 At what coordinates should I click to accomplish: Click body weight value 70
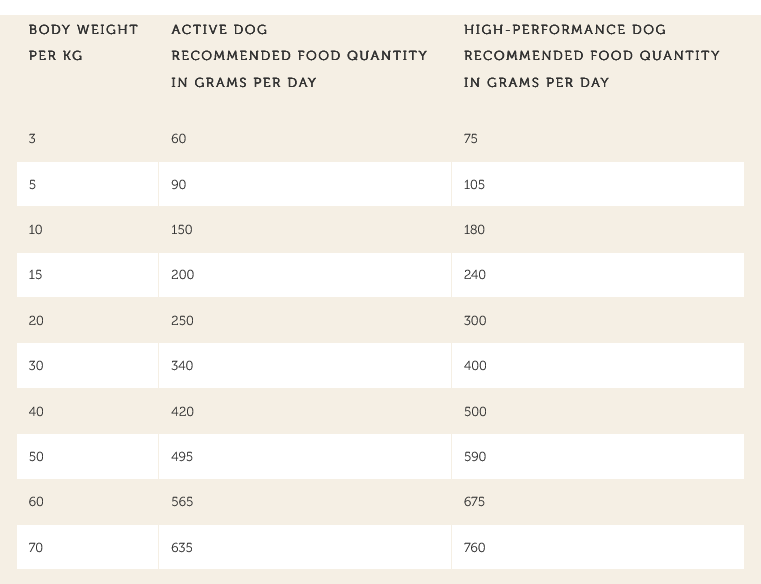pyautogui.click(x=36, y=548)
